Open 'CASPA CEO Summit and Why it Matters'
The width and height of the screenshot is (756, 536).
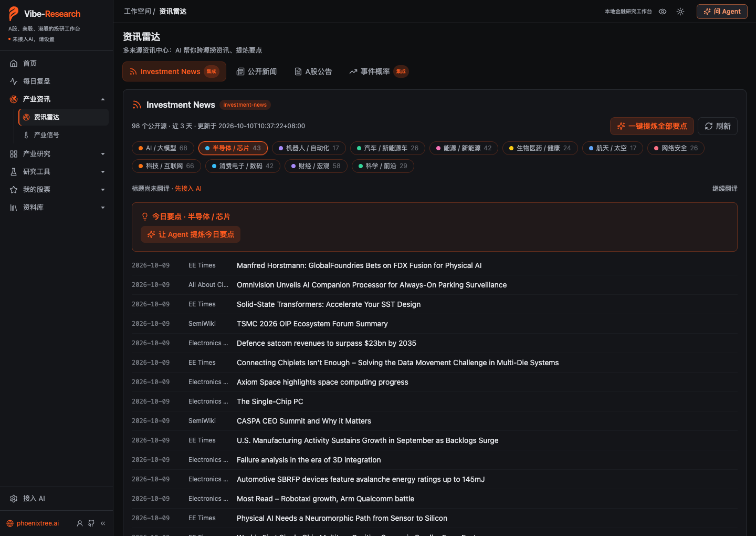(x=304, y=421)
